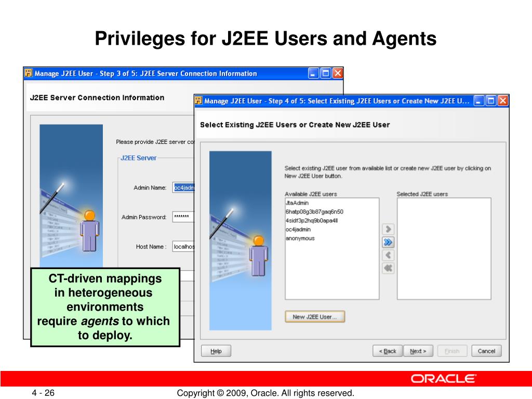
Task: Open Help in Step 4 wizard
Action: click(x=216, y=351)
